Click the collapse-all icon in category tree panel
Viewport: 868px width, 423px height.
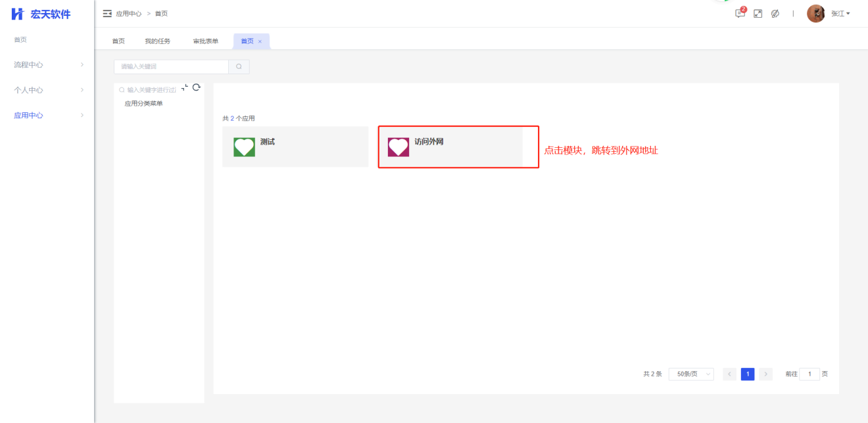click(x=185, y=87)
